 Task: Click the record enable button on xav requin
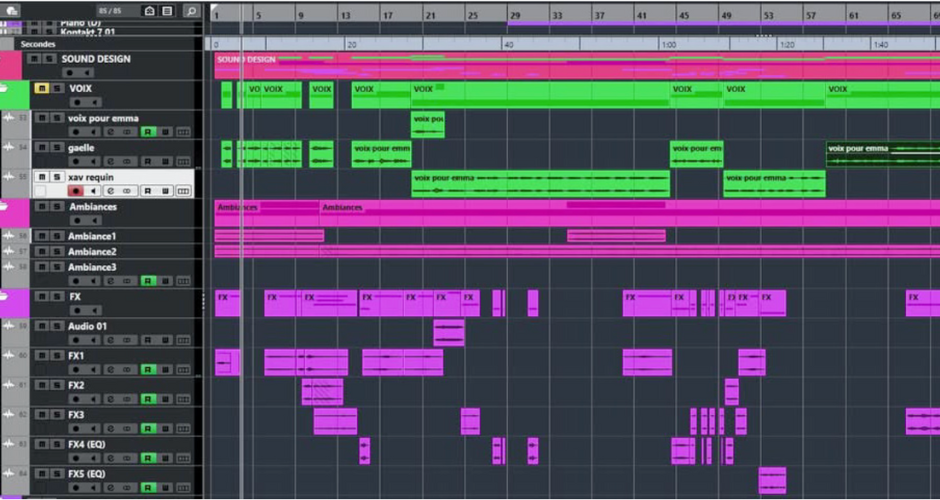click(75, 190)
